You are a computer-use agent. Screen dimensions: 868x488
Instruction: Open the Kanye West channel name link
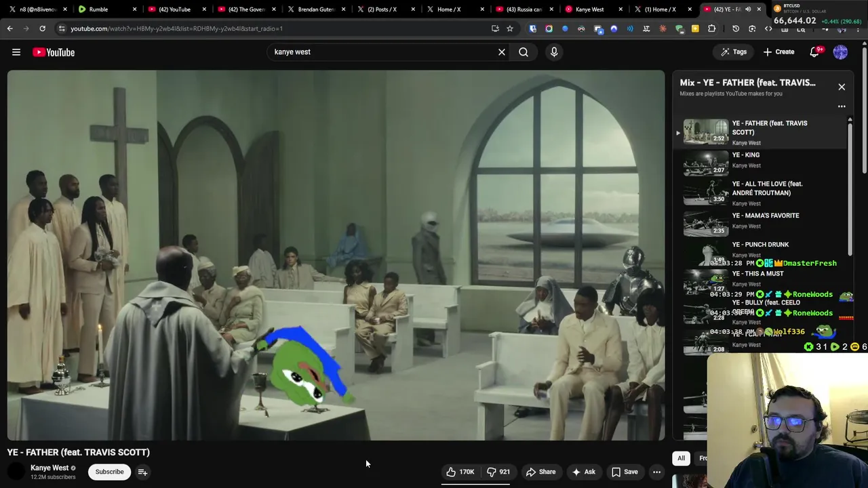50,468
